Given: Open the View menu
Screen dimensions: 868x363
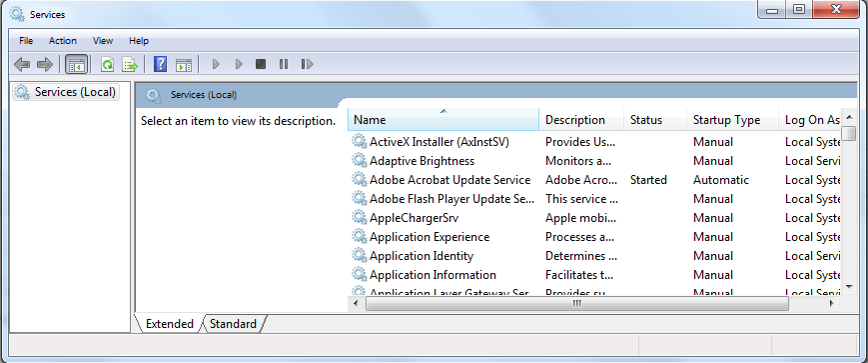Looking at the screenshot, I should (x=103, y=40).
